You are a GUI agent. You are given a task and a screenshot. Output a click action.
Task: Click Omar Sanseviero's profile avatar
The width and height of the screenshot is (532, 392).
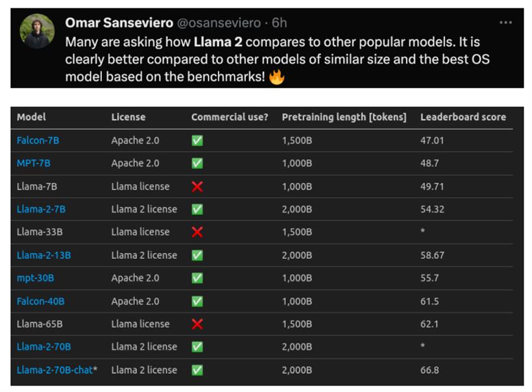[x=37, y=31]
